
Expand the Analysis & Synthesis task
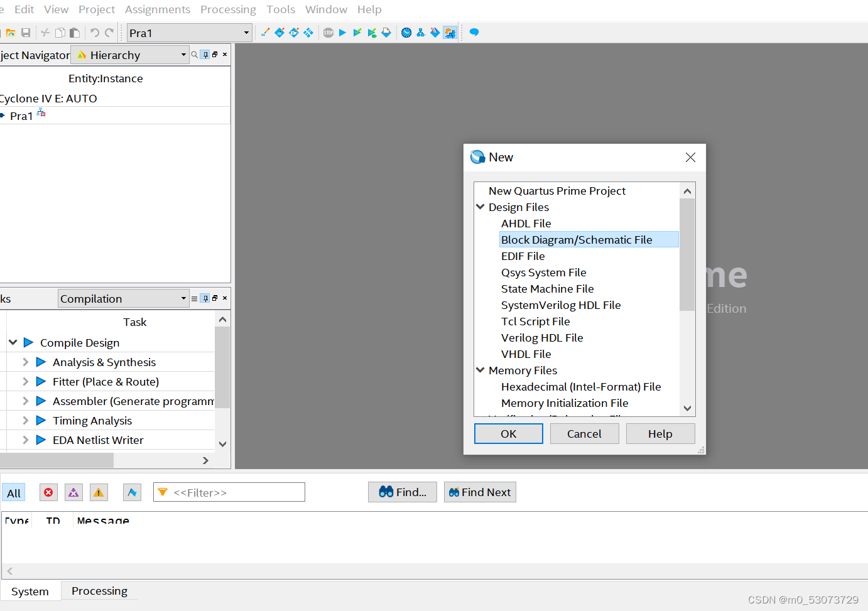pos(26,362)
